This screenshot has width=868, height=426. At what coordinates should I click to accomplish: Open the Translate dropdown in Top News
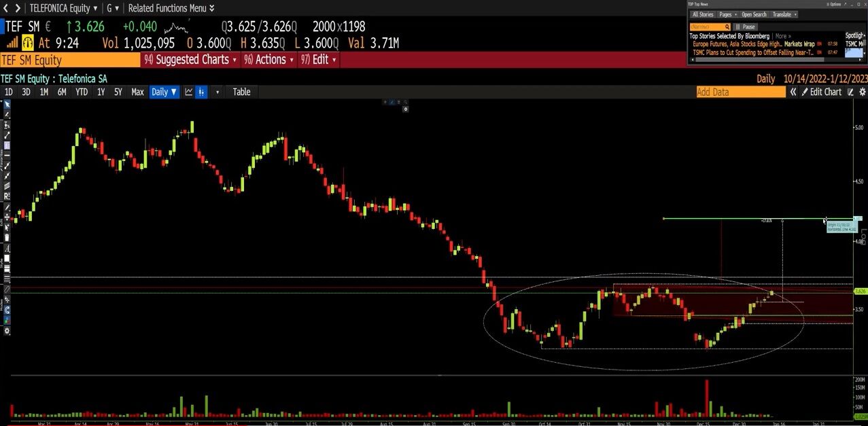(x=784, y=14)
